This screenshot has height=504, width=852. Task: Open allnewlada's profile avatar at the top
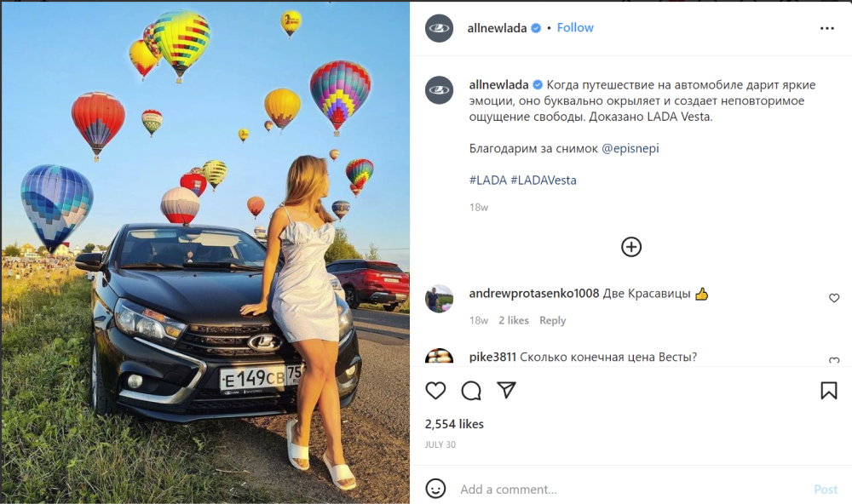point(439,27)
